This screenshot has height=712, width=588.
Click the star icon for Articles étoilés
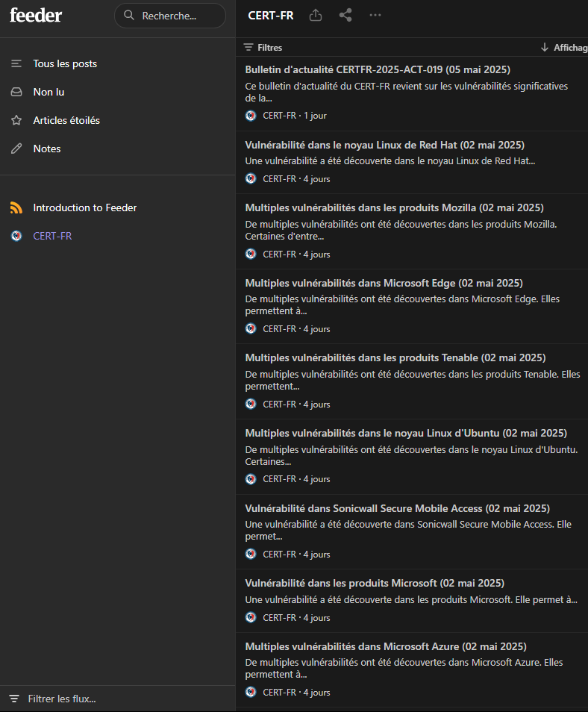tap(16, 120)
